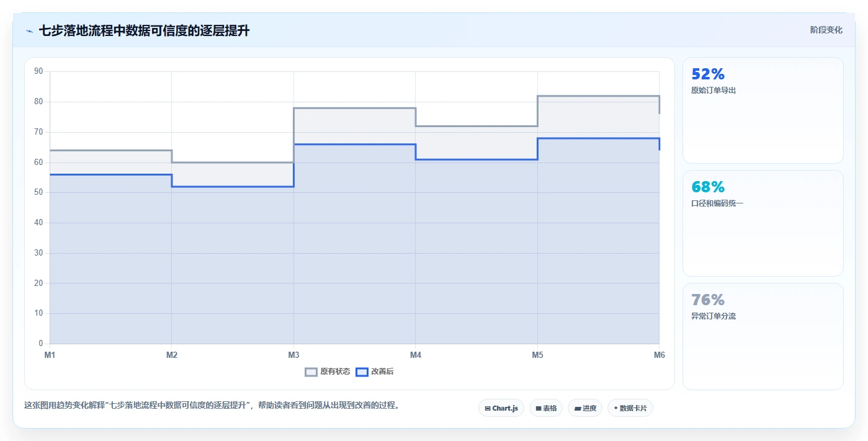Click the 50 y-axis value
Screen dimensions: 868x441
click(x=38, y=192)
